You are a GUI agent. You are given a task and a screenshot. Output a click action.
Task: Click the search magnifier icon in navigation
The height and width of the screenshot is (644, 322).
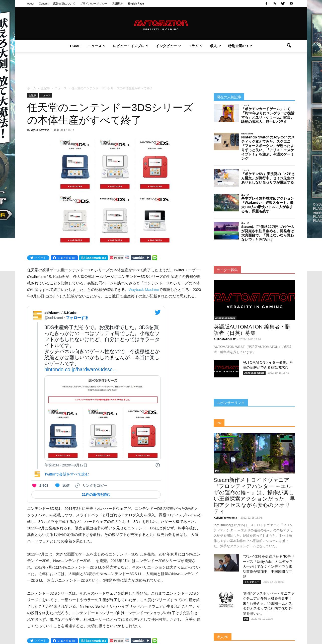pos(289,45)
